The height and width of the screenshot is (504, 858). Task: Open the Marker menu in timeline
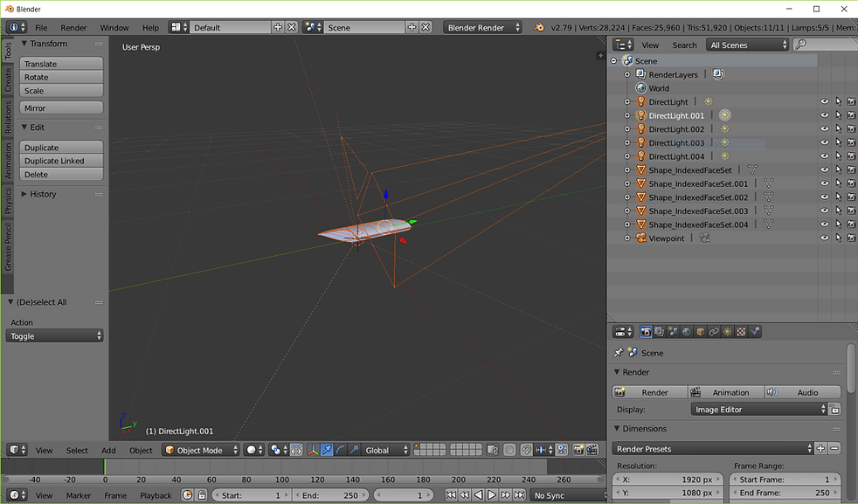79,495
